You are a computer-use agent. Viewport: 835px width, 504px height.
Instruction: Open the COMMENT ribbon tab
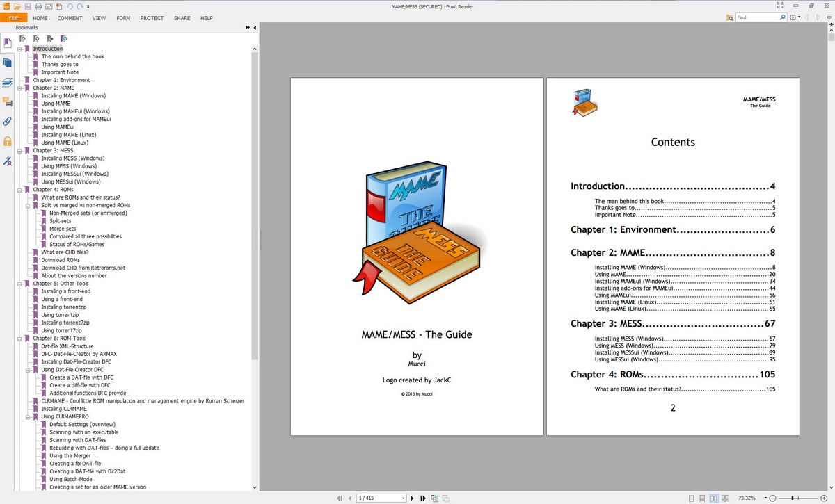click(x=70, y=18)
